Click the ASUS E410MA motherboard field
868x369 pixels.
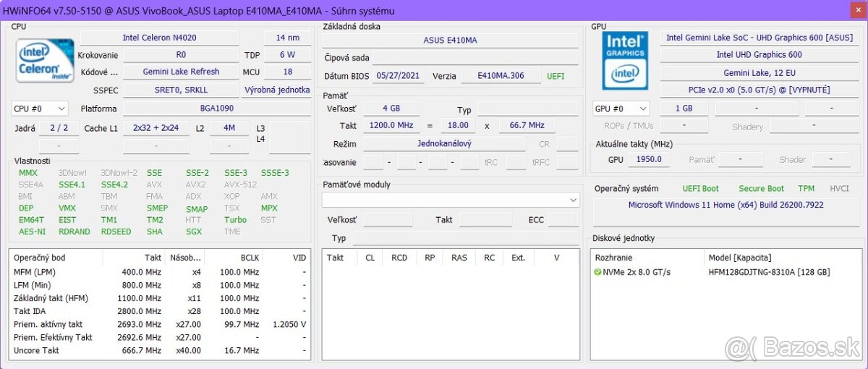[449, 41]
